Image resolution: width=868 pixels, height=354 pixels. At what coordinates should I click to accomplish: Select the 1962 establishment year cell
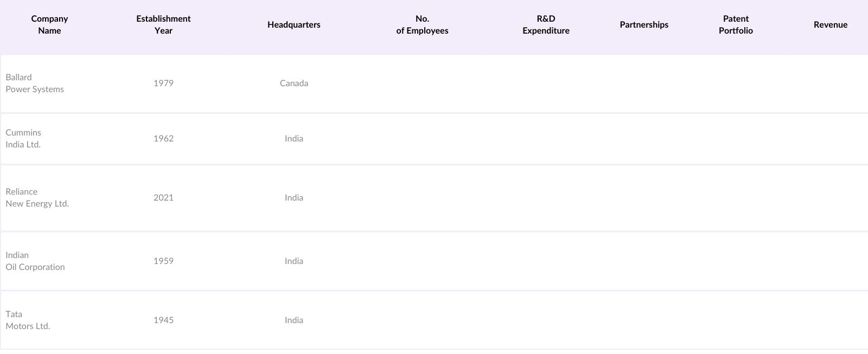coord(163,138)
